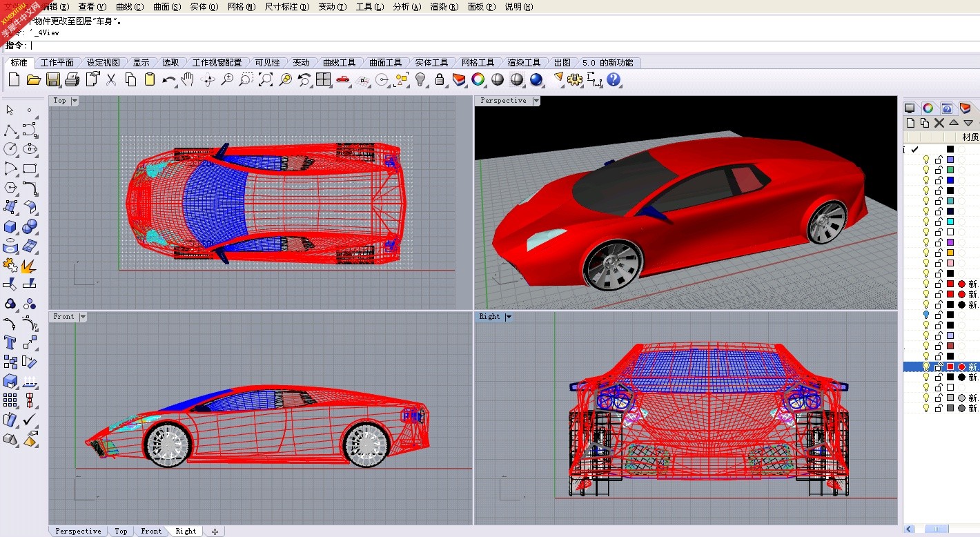Select the bottom Perspective viewport tab
Viewport: 980px width, 537px height.
click(x=78, y=531)
